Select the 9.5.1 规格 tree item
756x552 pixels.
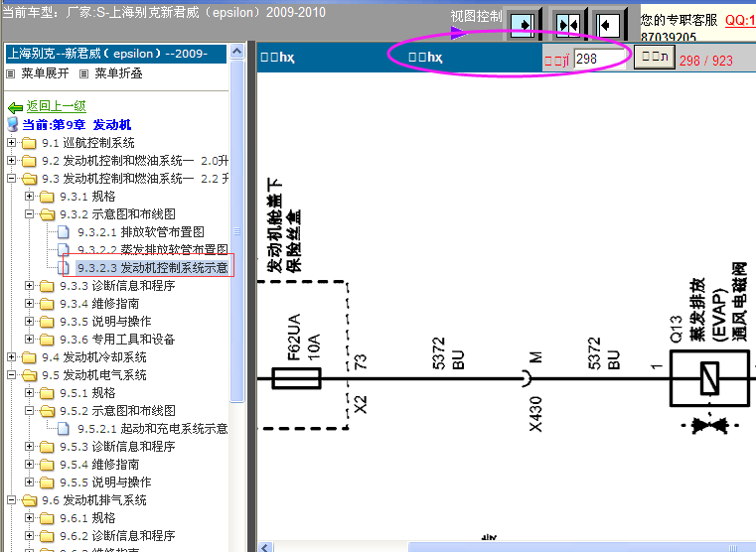tap(87, 393)
